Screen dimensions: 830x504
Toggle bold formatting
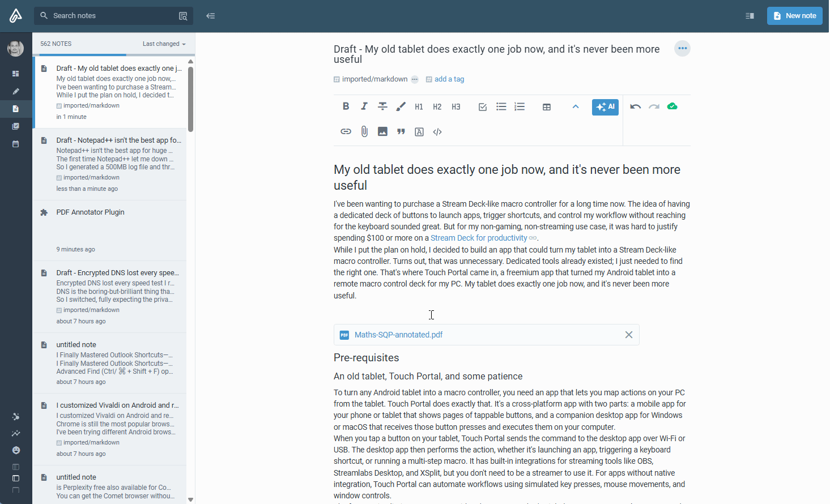click(346, 106)
